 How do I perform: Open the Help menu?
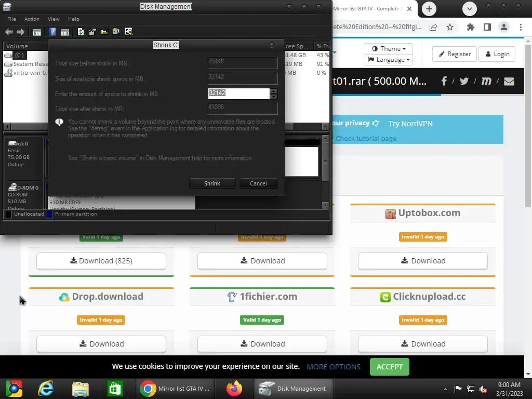tap(74, 19)
